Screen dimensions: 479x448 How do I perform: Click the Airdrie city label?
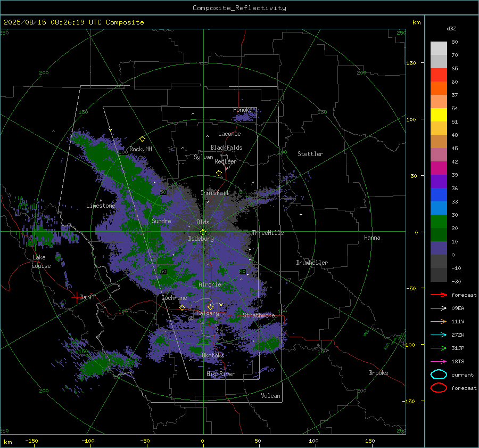click(210, 284)
